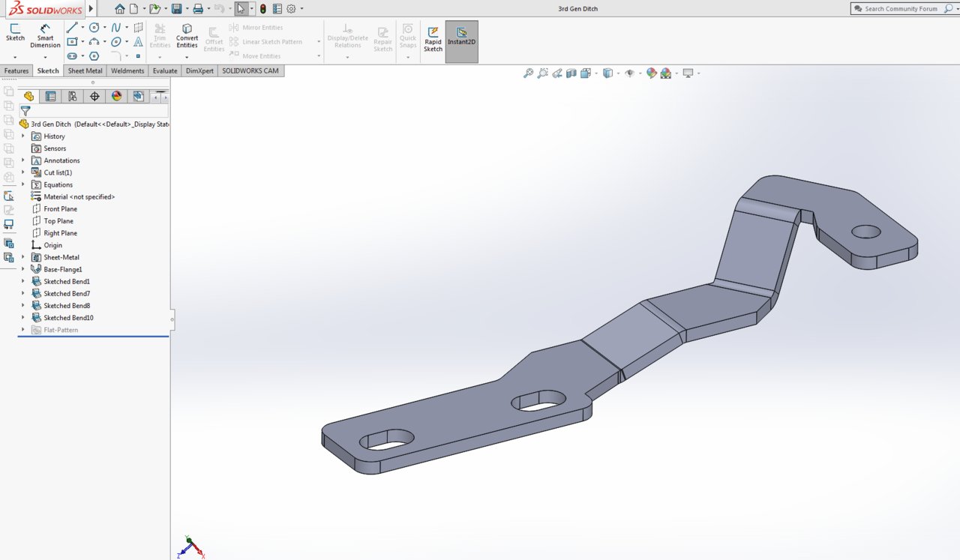Select the Polygon sketch tool
This screenshot has height=560, width=960.
coord(94,56)
